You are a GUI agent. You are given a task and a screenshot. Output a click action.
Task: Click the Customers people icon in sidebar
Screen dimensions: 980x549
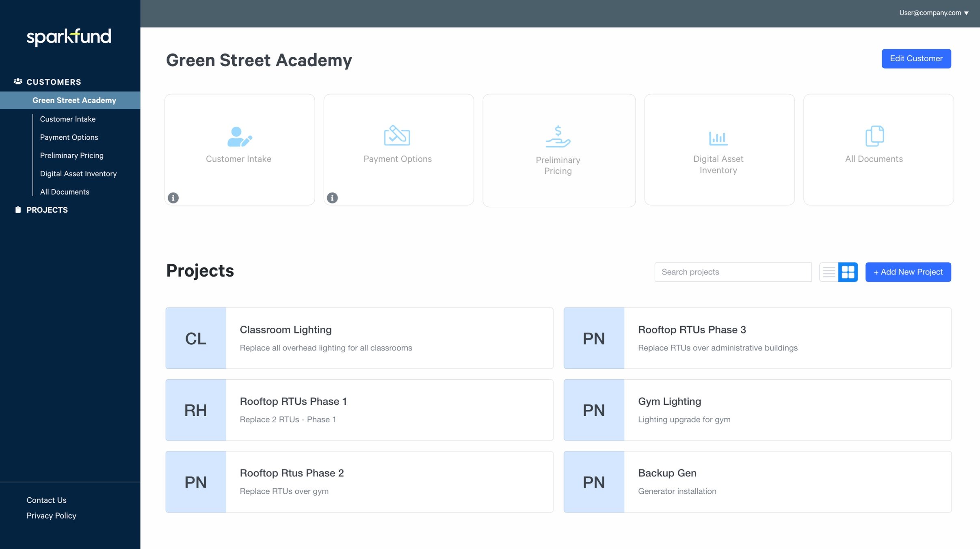click(x=18, y=81)
